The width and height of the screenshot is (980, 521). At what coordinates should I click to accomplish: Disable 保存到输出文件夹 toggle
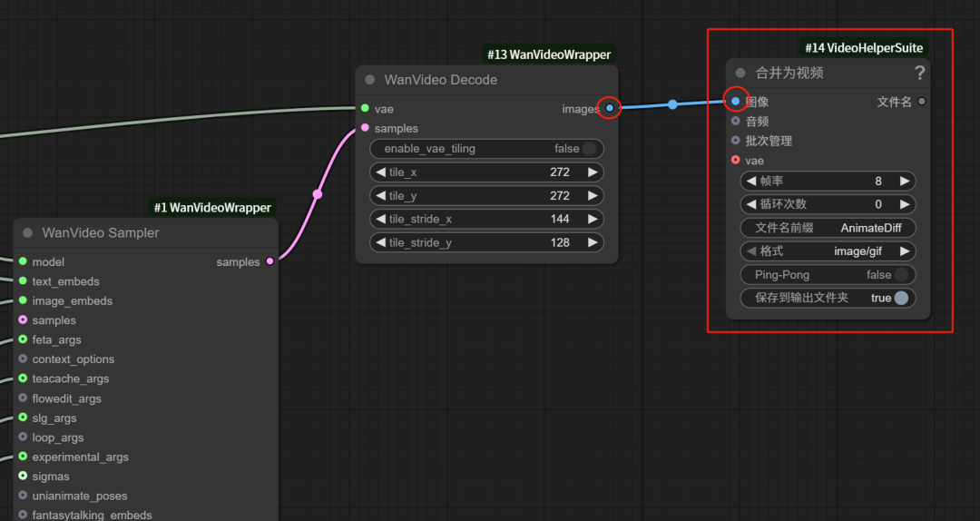tap(901, 299)
